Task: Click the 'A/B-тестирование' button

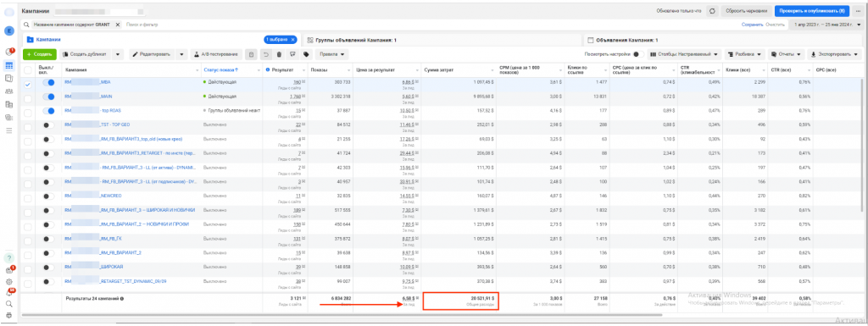Action: click(x=216, y=54)
